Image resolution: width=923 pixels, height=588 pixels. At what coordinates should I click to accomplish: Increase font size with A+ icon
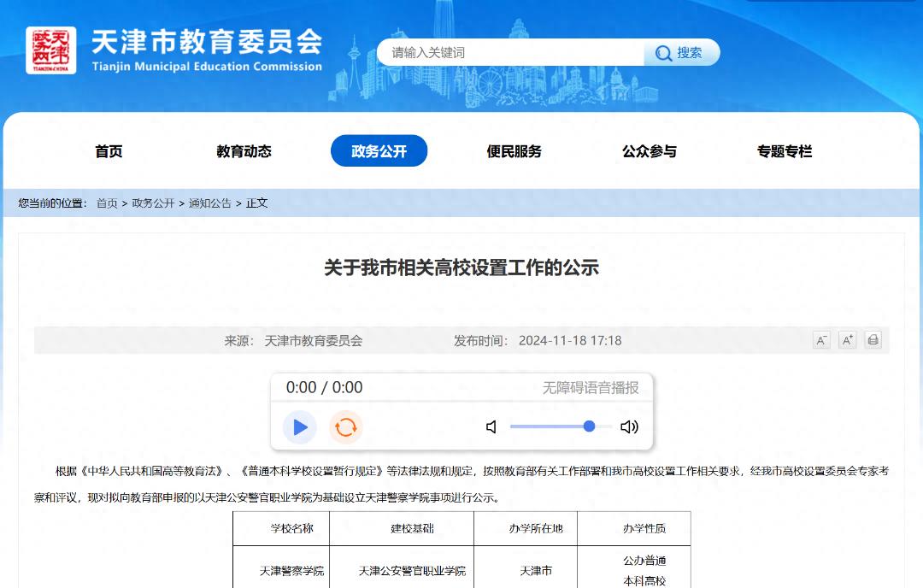pyautogui.click(x=847, y=340)
